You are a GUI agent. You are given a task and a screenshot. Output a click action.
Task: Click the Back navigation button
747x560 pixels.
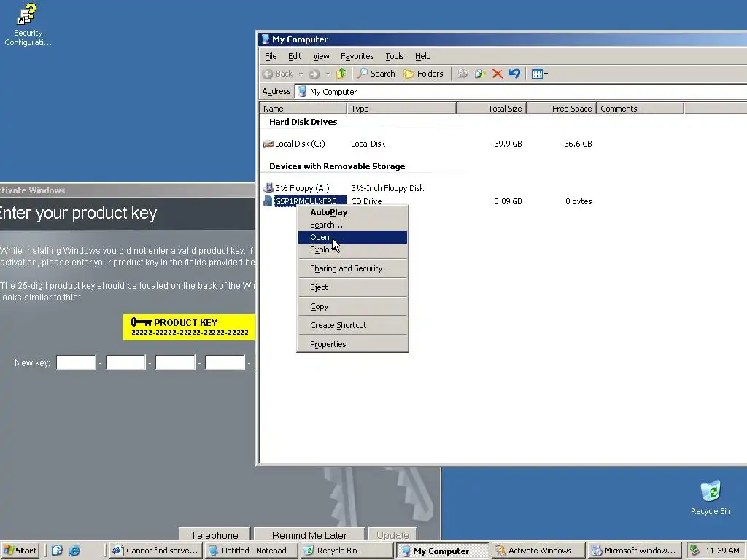coord(278,74)
